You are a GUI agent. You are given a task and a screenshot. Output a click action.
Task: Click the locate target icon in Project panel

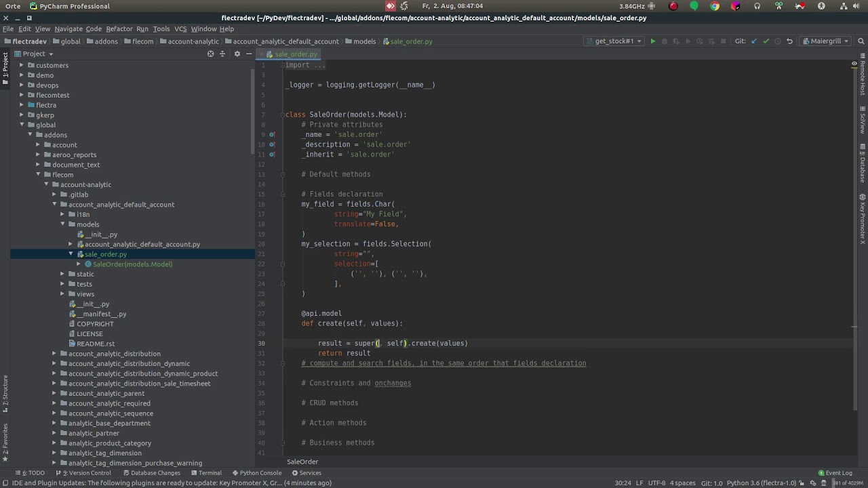click(x=210, y=54)
